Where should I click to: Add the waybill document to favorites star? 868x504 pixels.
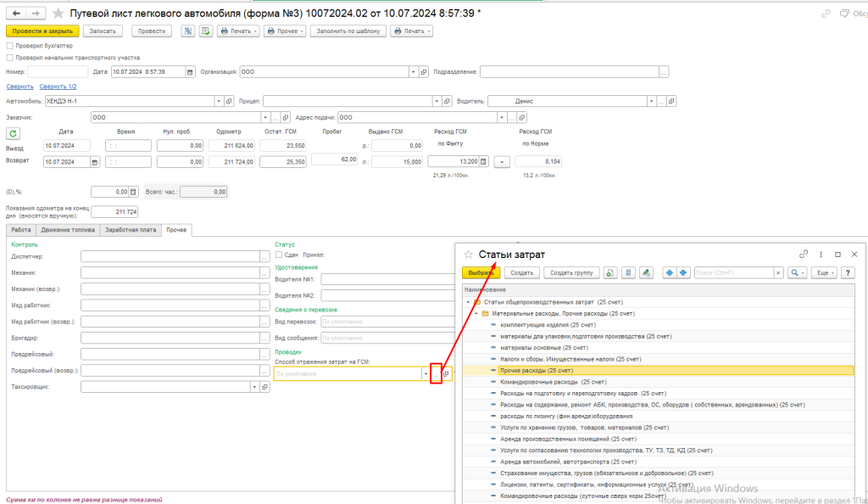(x=58, y=14)
